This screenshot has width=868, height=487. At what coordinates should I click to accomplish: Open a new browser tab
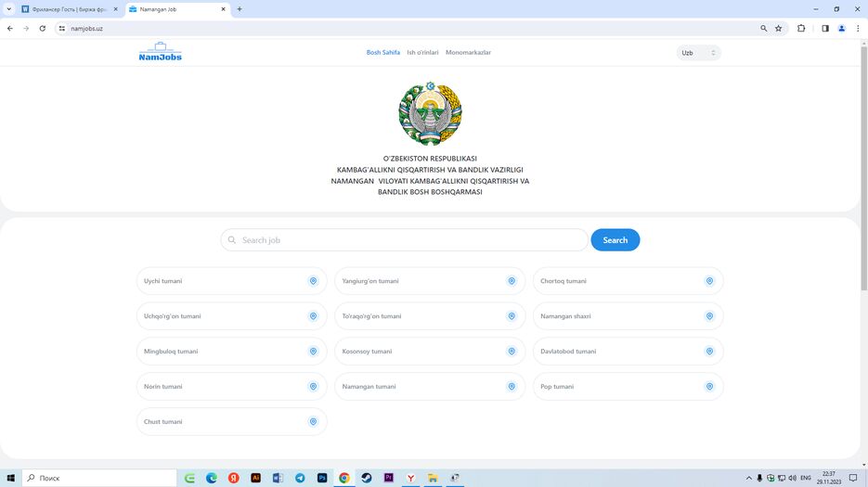[x=240, y=9]
